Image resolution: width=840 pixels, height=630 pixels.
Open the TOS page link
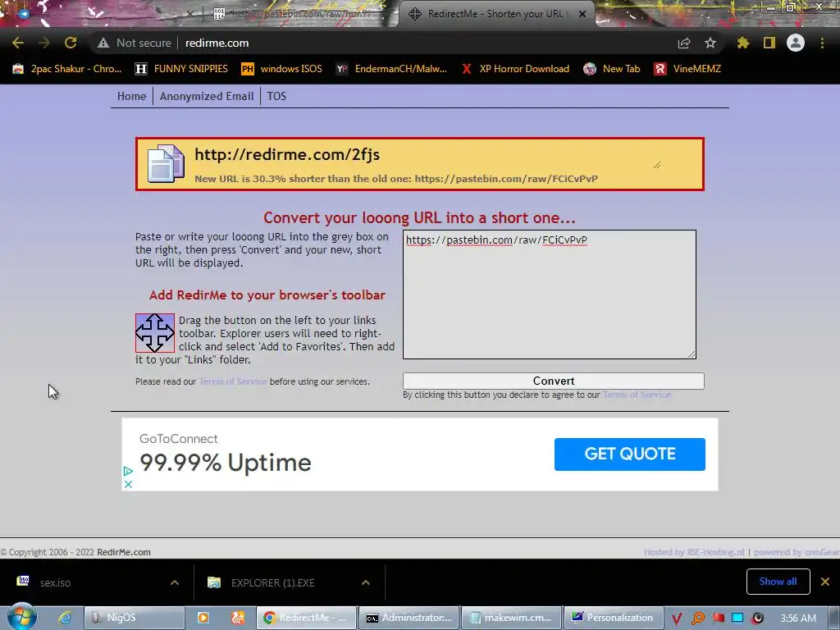[276, 97]
